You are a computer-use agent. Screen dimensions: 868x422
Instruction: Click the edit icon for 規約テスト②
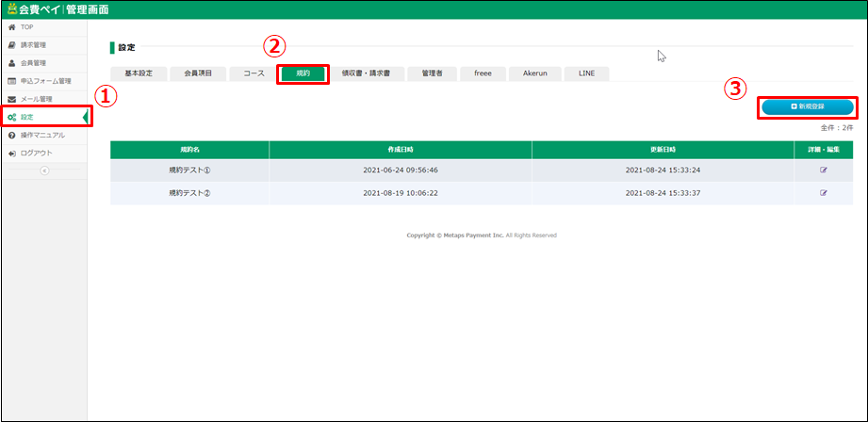823,193
